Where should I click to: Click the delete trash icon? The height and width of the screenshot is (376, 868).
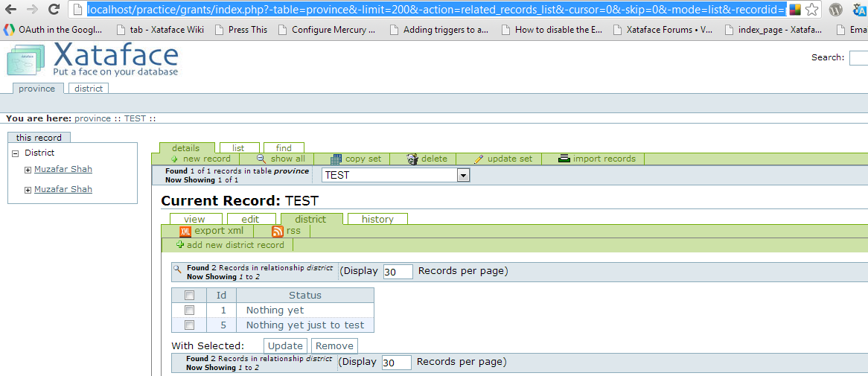click(412, 159)
